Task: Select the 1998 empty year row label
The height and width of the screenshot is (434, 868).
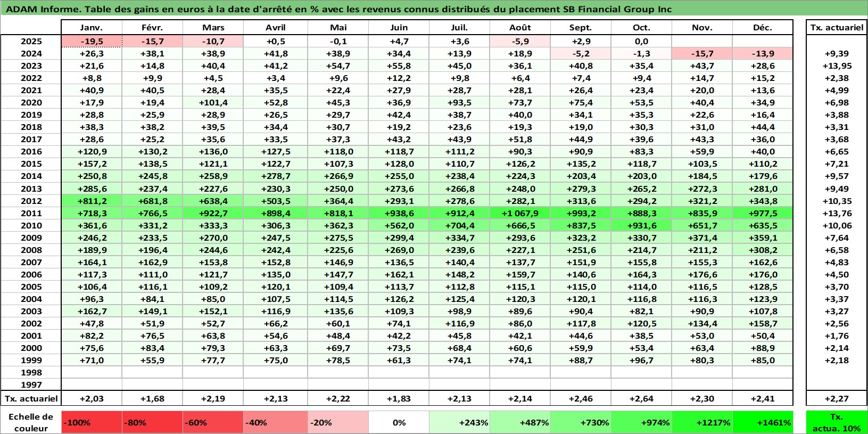Action: (x=31, y=373)
